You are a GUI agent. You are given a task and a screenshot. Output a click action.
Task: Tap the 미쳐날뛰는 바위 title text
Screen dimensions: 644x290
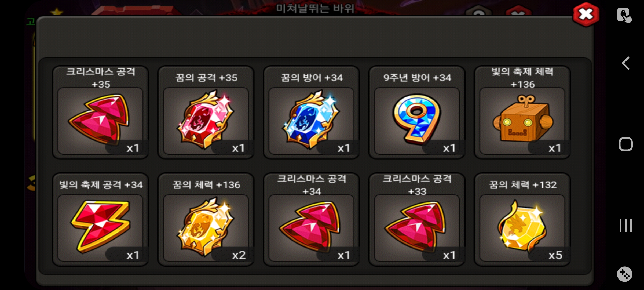click(x=315, y=9)
